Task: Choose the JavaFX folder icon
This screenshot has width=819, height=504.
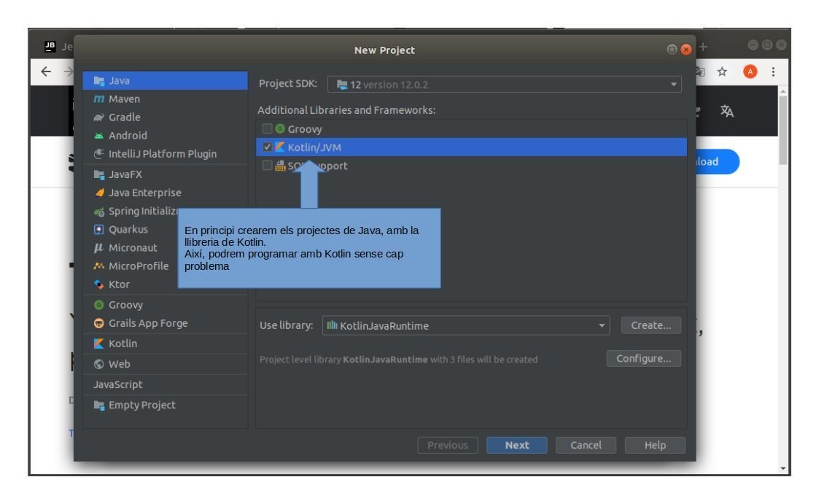Action: 98,174
